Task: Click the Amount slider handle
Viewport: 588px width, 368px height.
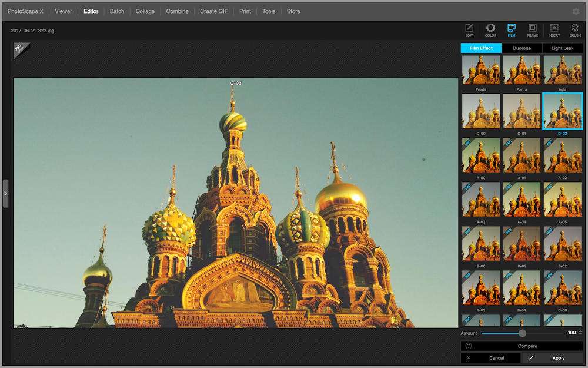Action: (x=522, y=333)
